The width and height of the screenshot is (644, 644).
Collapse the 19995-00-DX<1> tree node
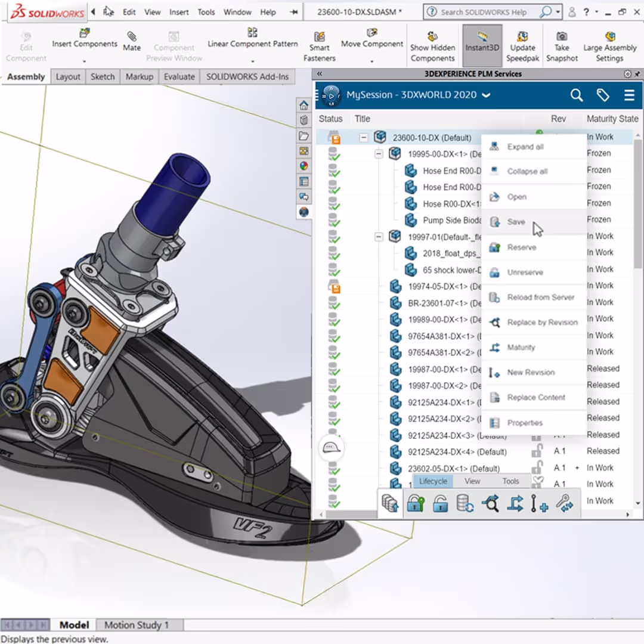pyautogui.click(x=379, y=154)
